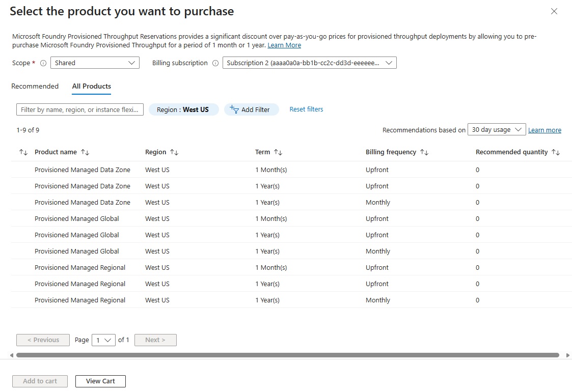Click Monthly in the Provisioned Managed Regional row

[x=378, y=300]
